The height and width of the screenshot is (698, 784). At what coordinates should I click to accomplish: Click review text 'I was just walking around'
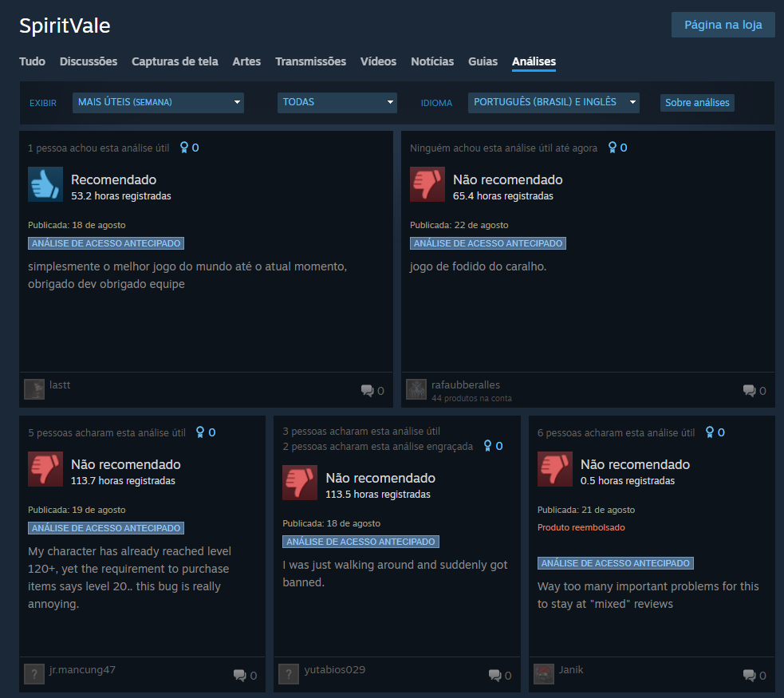click(x=395, y=574)
